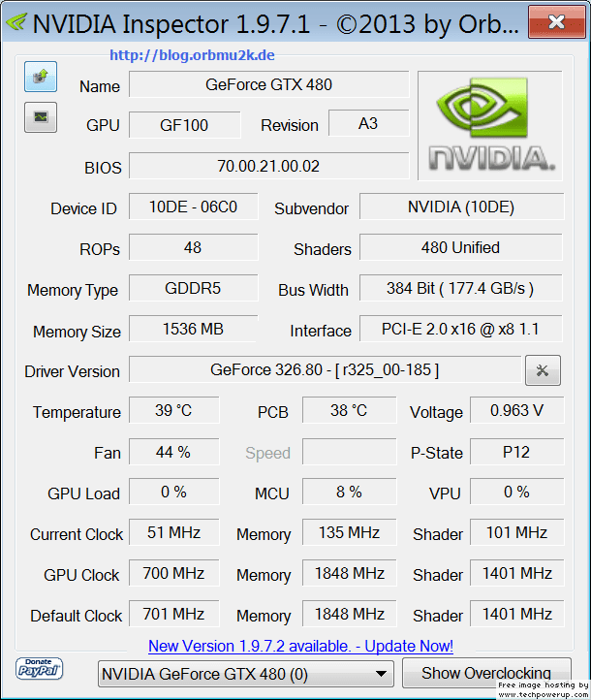Select the Temperature 39 °C field
Image resolution: width=591 pixels, height=700 pixels.
point(174,410)
